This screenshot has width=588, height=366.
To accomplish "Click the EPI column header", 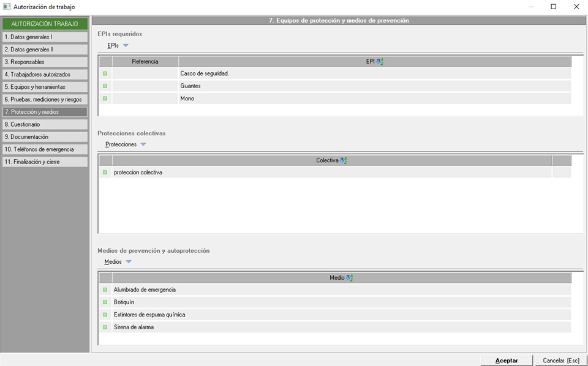I will (x=375, y=62).
